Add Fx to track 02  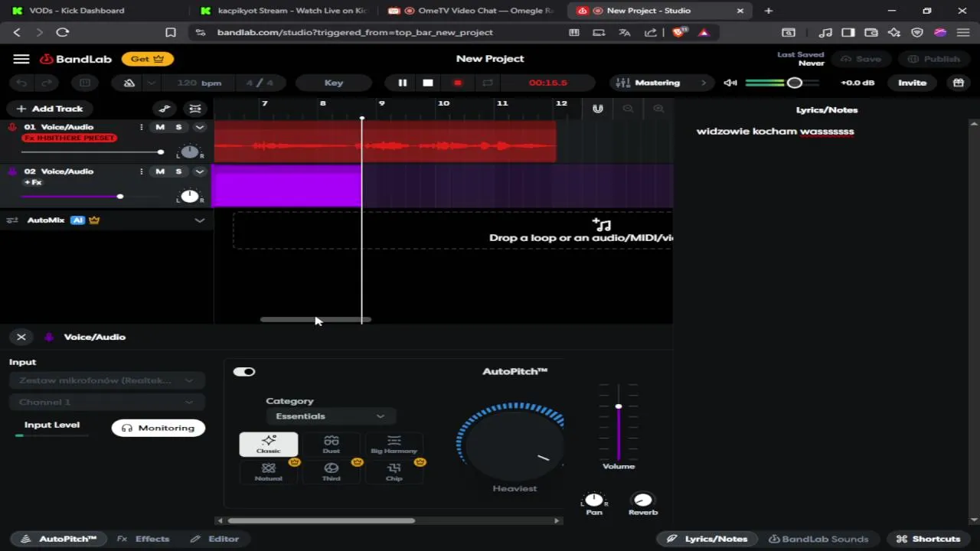coord(33,183)
